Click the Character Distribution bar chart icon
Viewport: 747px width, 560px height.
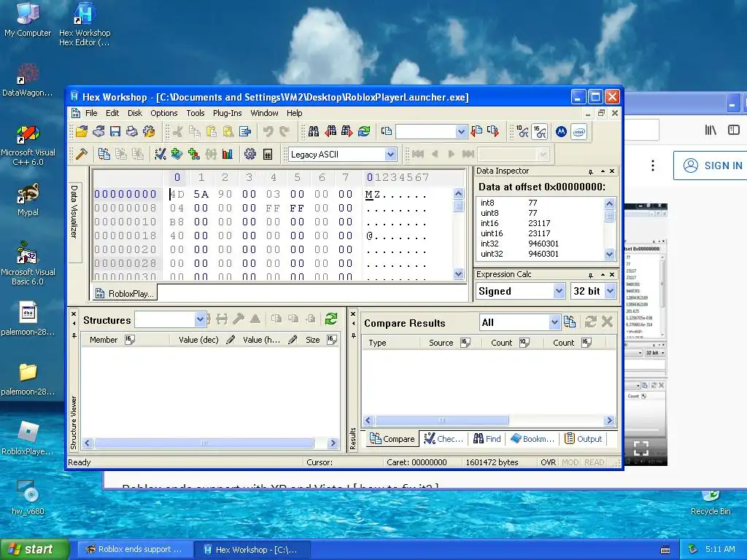click(x=228, y=154)
